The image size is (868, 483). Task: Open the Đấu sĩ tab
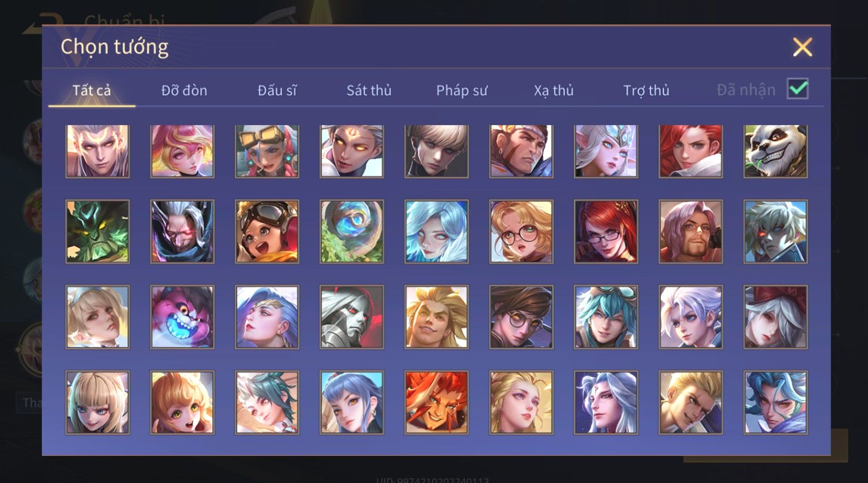click(x=277, y=90)
